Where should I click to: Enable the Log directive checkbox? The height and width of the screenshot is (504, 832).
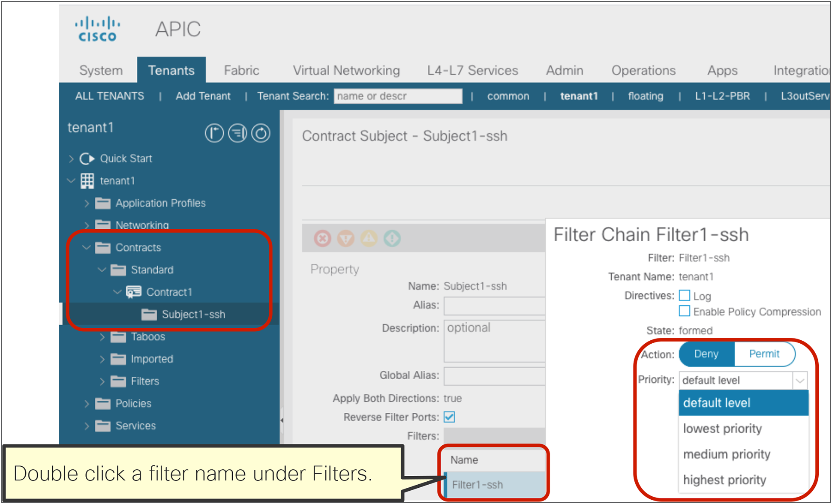[x=685, y=296]
